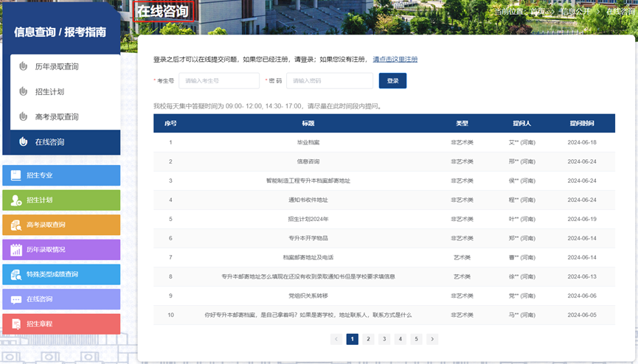638x364 pixels.
Task: Follow the 请点击这里注册 link
Action: click(x=395, y=59)
